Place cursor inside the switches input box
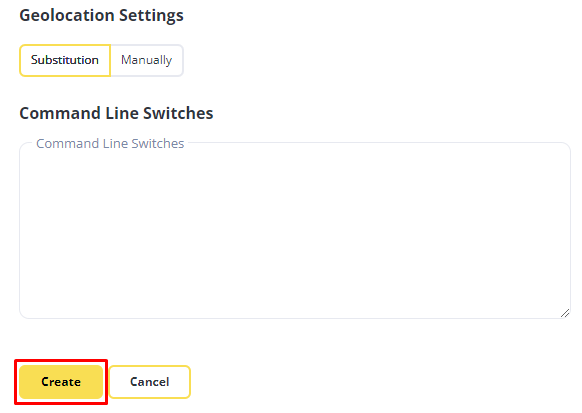The width and height of the screenshot is (582, 413). (x=295, y=230)
